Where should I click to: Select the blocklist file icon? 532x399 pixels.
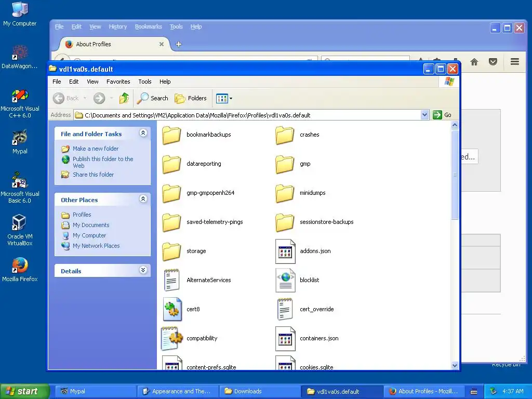point(285,280)
